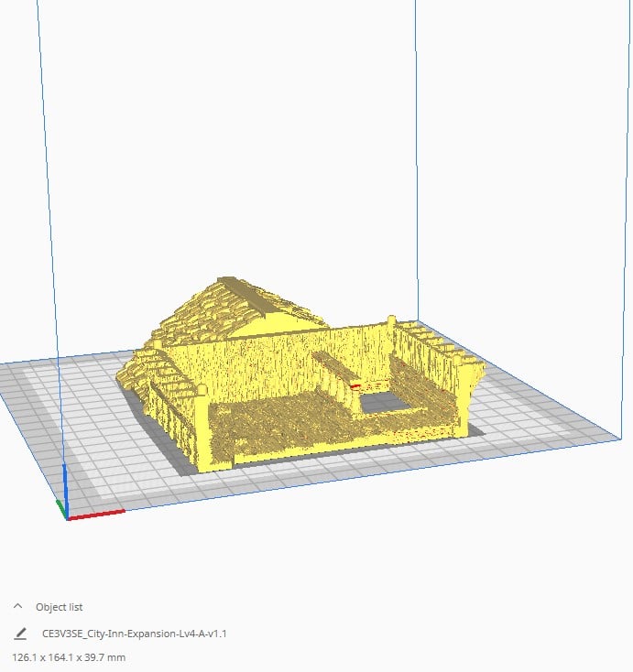Click the Object list label

click(60, 607)
